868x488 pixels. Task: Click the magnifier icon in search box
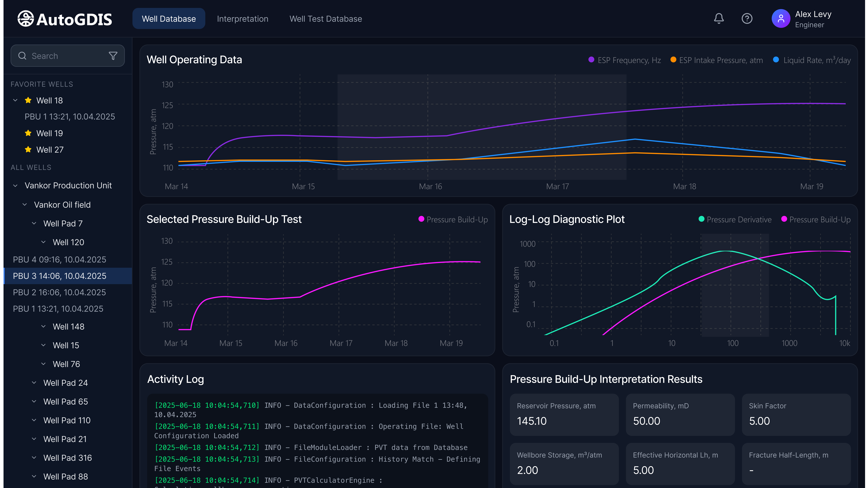point(22,56)
